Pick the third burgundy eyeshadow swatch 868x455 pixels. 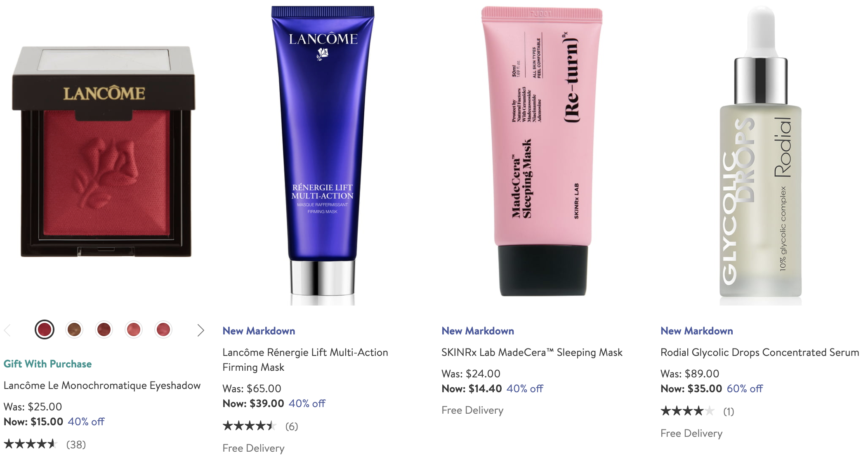tap(104, 329)
